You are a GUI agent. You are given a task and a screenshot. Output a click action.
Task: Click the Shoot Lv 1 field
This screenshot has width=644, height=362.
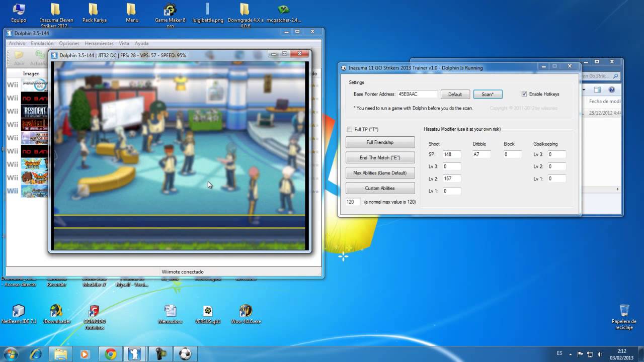[x=451, y=191]
